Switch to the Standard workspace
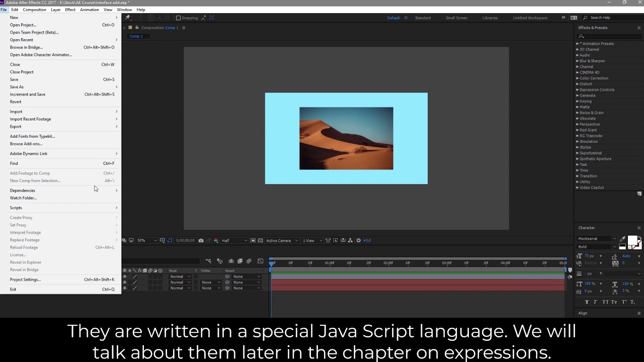The height and width of the screenshot is (362, 644). pyautogui.click(x=423, y=18)
